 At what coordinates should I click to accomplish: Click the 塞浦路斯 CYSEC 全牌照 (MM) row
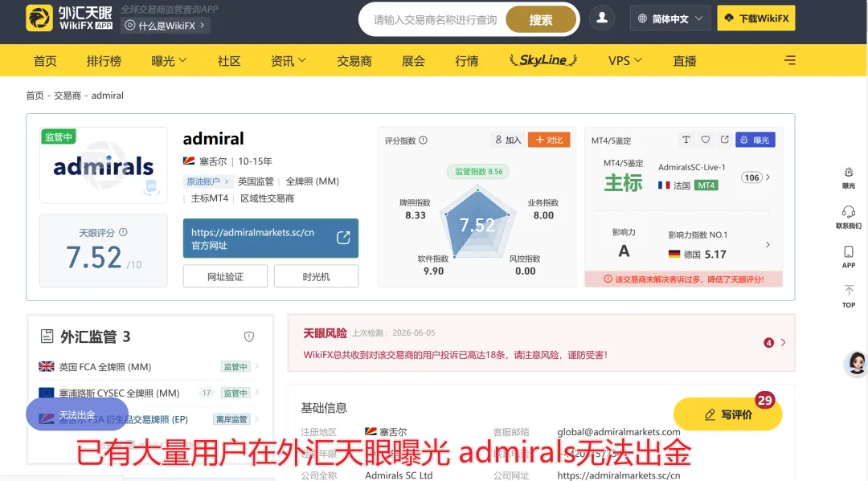point(149,393)
